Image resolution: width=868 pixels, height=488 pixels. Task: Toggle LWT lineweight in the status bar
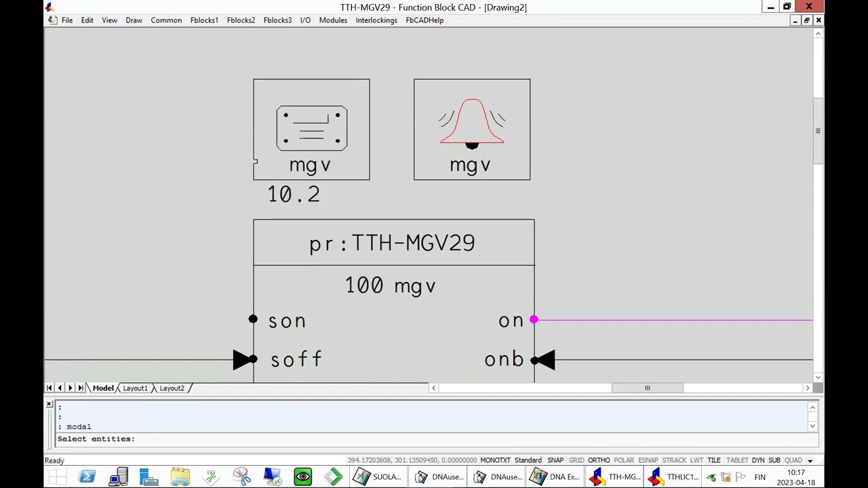(x=696, y=460)
